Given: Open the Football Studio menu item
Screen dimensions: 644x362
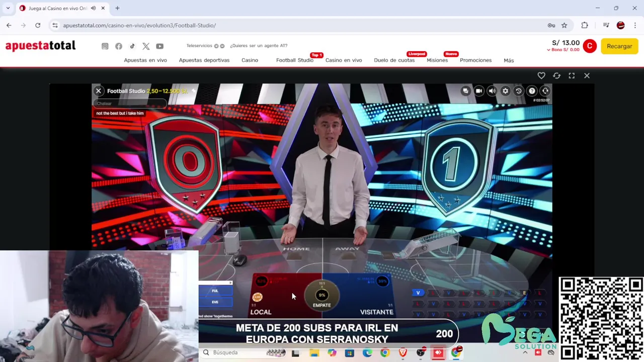Looking at the screenshot, I should click(295, 60).
